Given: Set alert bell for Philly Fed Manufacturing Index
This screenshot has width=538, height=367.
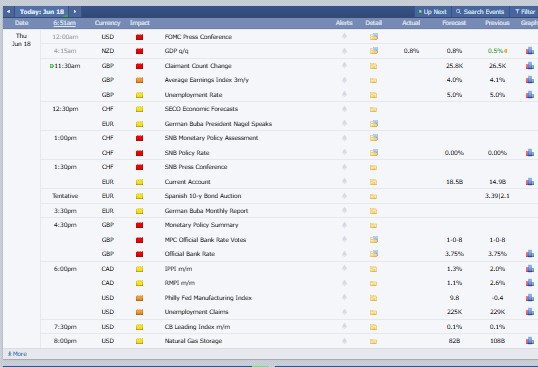Looking at the screenshot, I should tap(344, 297).
